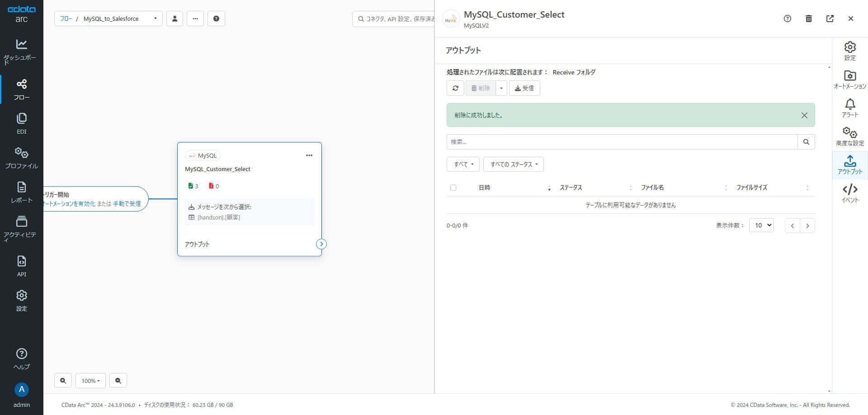Open the MySQL_to_Salesforce flow dropdown
Screen dimensions: 868x415
pos(155,19)
